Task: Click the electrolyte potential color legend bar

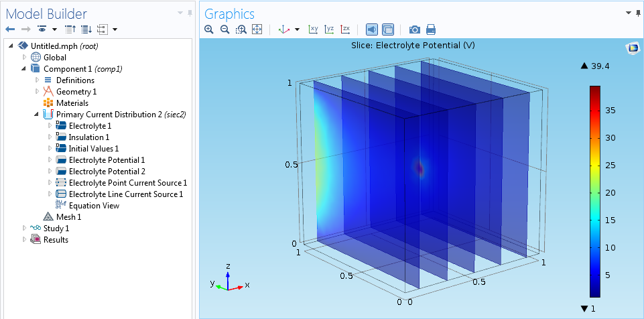Action: click(x=595, y=190)
